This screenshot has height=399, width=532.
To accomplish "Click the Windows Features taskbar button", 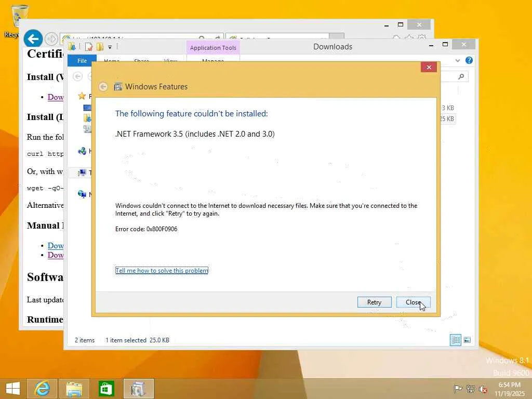I will pos(138,389).
